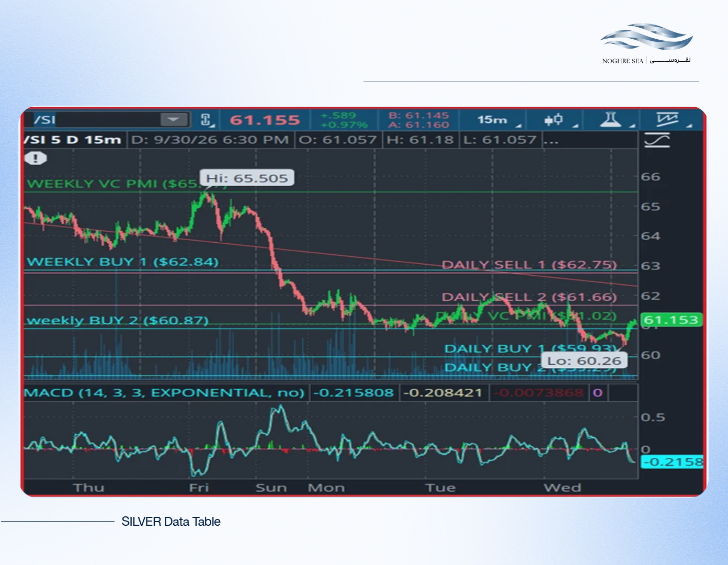Image resolution: width=728 pixels, height=565 pixels.
Task: Click the green 61.153 price tag
Action: coord(672,320)
